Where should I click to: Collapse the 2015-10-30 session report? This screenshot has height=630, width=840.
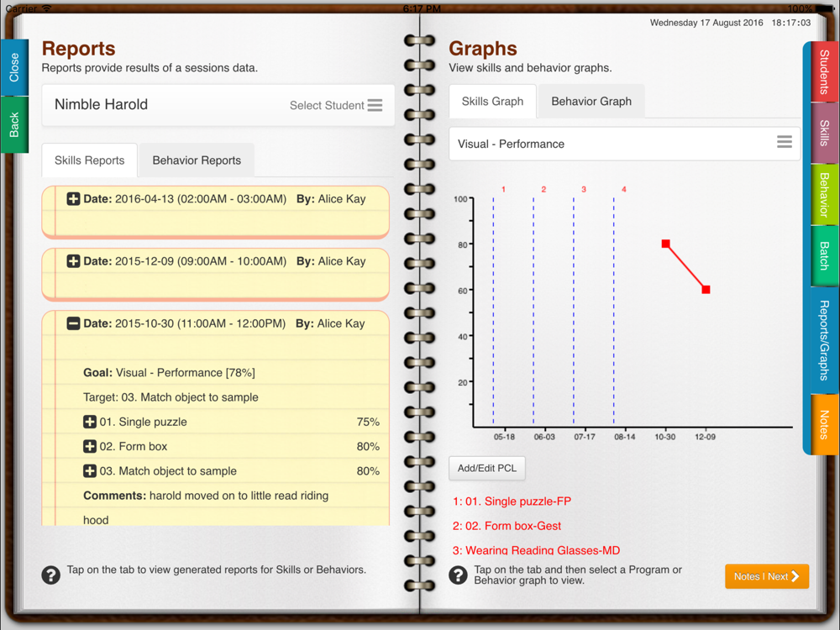coord(73,323)
